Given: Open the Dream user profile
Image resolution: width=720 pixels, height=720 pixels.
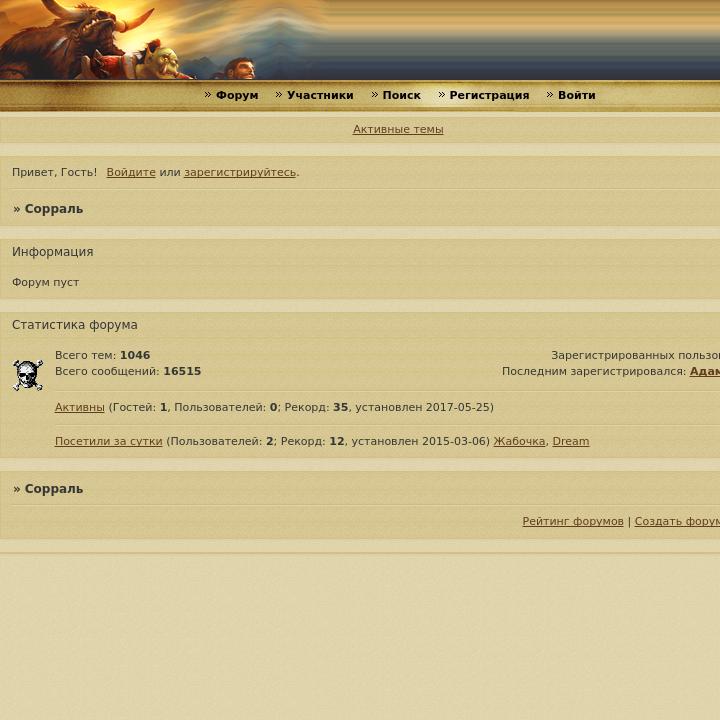Looking at the screenshot, I should (x=570, y=441).
